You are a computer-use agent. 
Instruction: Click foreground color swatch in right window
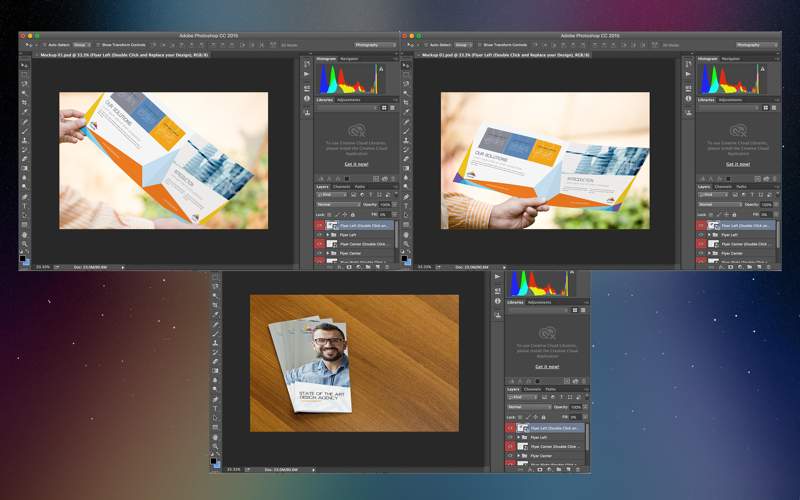(404, 259)
